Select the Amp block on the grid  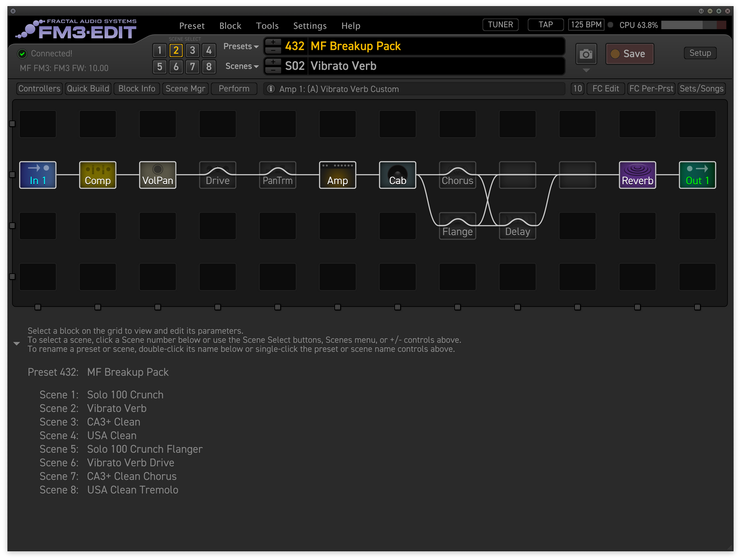click(x=337, y=175)
